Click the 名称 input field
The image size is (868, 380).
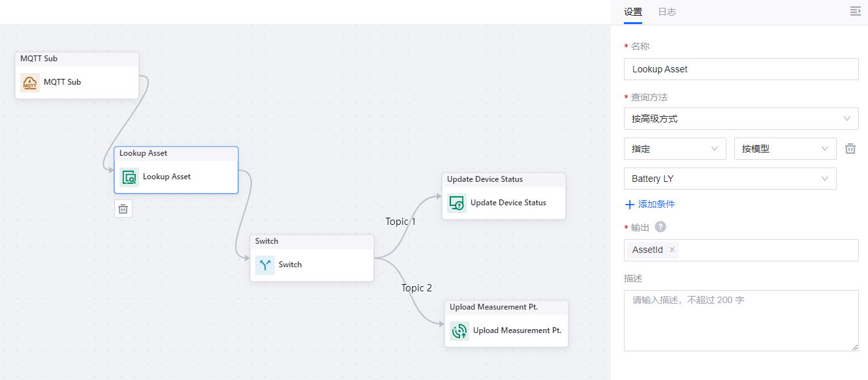(741, 69)
